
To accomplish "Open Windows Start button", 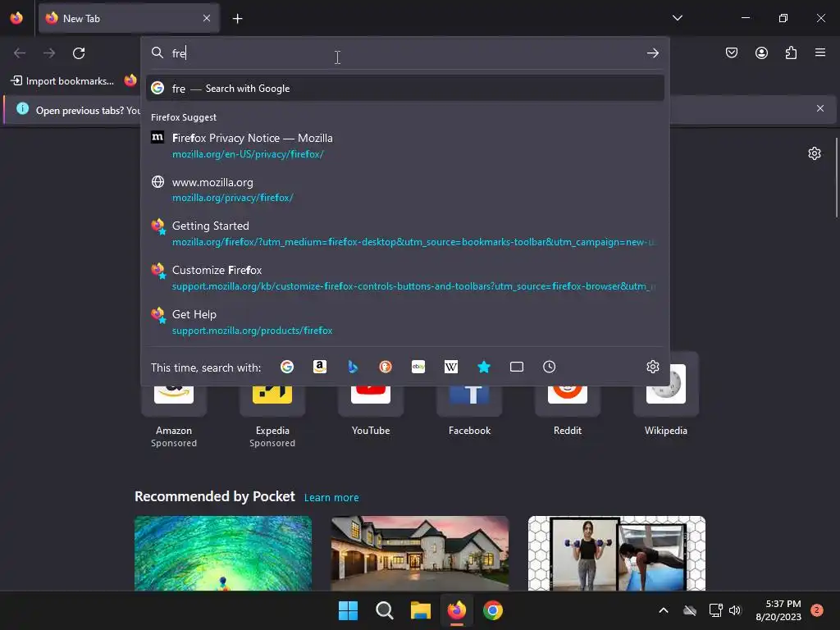I will (x=348, y=610).
